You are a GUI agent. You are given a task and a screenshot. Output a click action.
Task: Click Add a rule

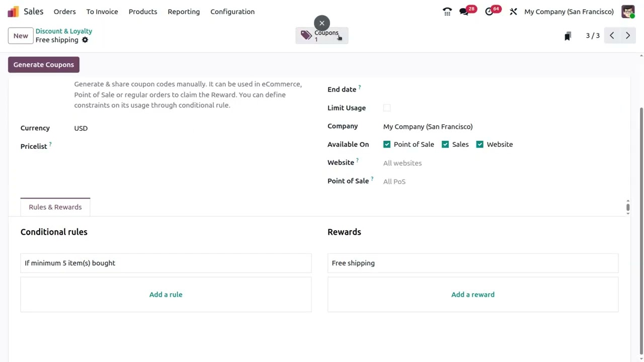click(x=166, y=295)
